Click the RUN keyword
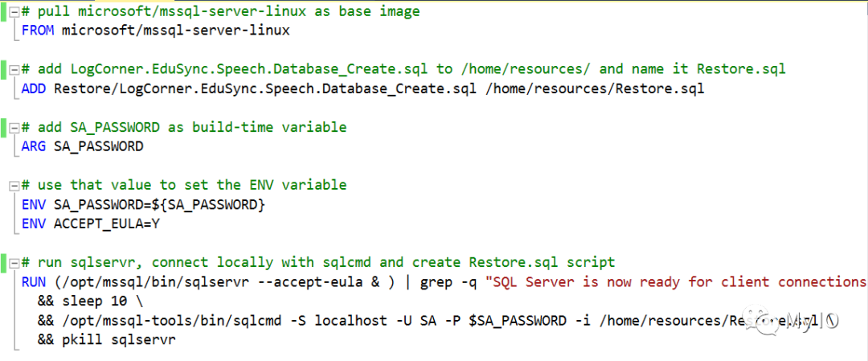 (x=34, y=282)
